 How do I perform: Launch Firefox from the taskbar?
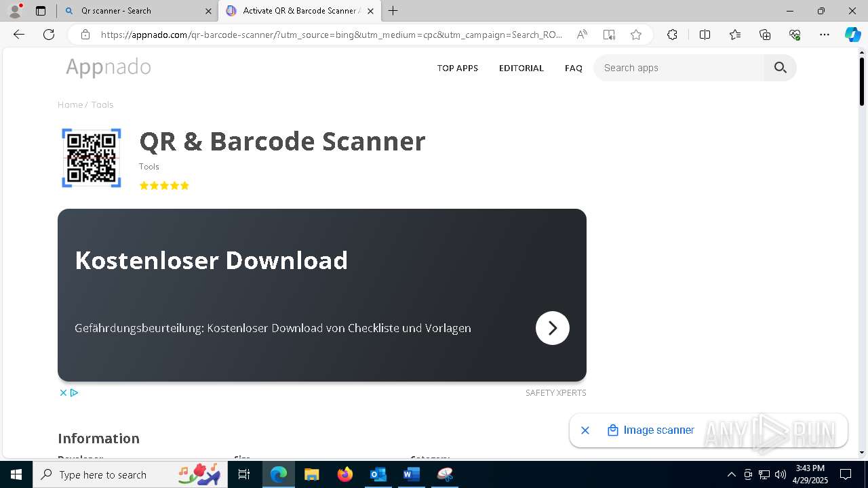coord(345,474)
